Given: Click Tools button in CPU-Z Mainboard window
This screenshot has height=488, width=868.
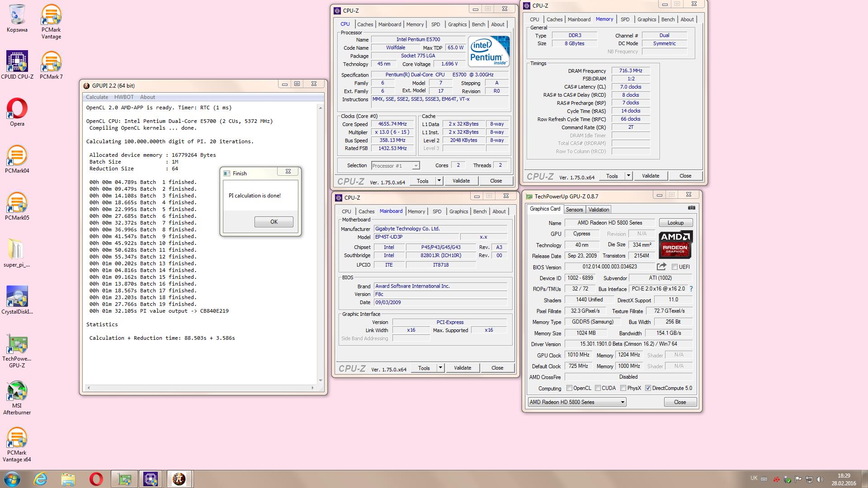Looking at the screenshot, I should 424,368.
